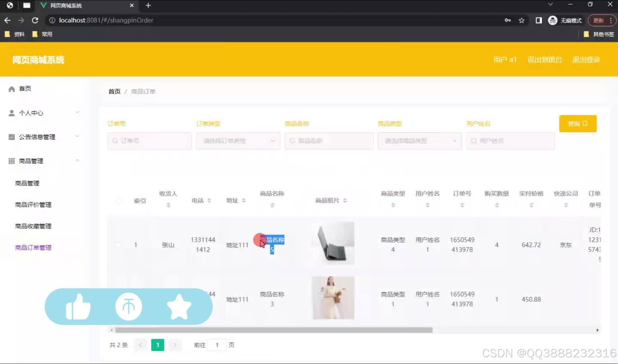This screenshot has width=618, height=364.
Task: Click the 退出登录 logout link
Action: 586,60
